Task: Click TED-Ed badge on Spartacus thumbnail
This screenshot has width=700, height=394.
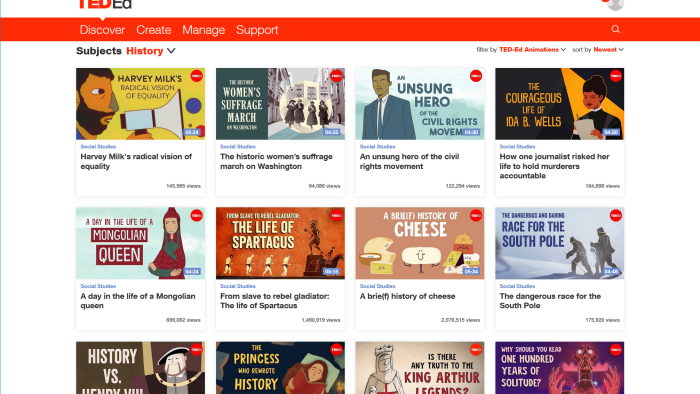Action: pyautogui.click(x=336, y=216)
